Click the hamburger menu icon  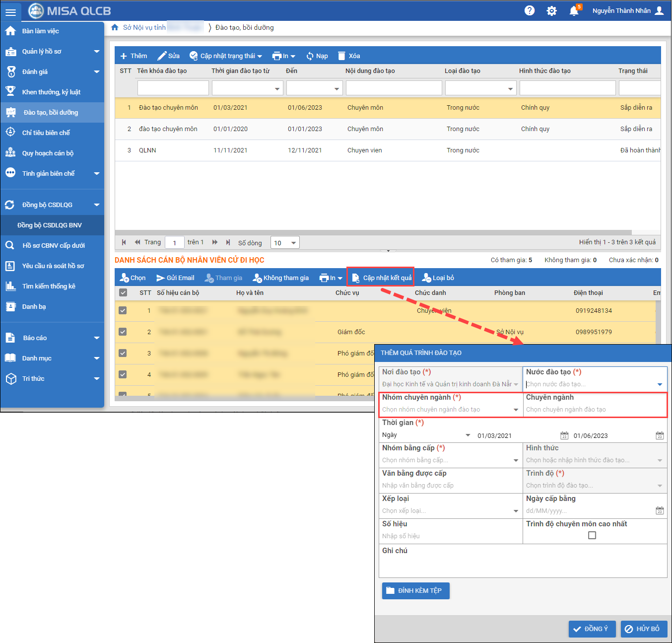point(10,12)
